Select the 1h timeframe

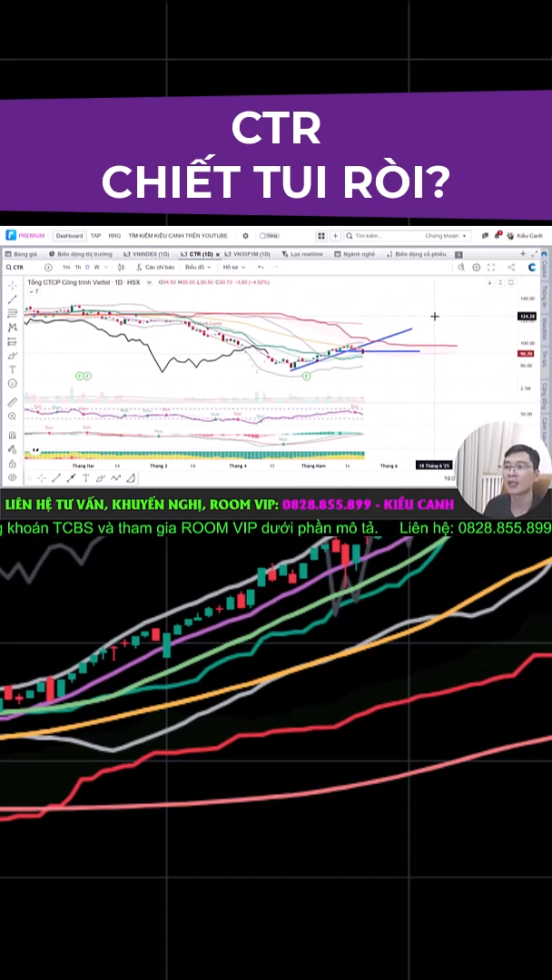point(78,267)
